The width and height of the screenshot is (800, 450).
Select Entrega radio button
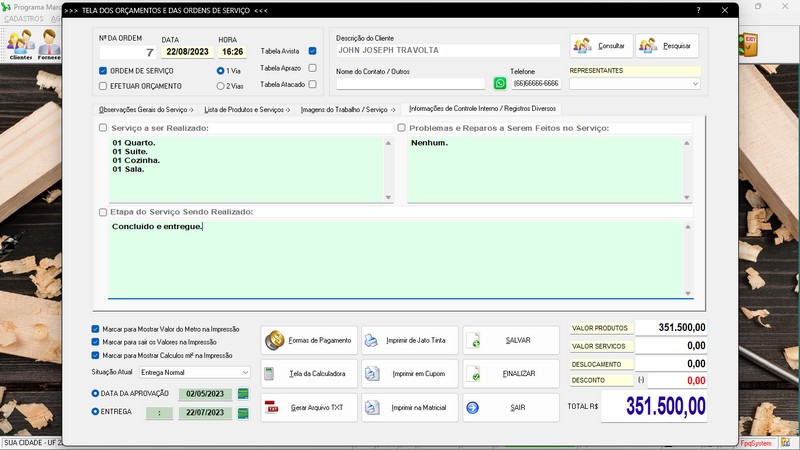pos(95,412)
